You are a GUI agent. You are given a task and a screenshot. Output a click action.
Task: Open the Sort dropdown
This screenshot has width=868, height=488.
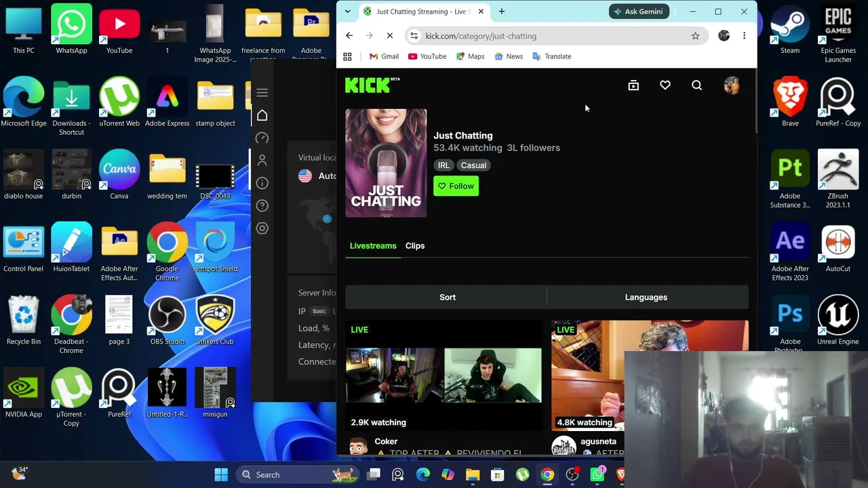click(x=447, y=298)
